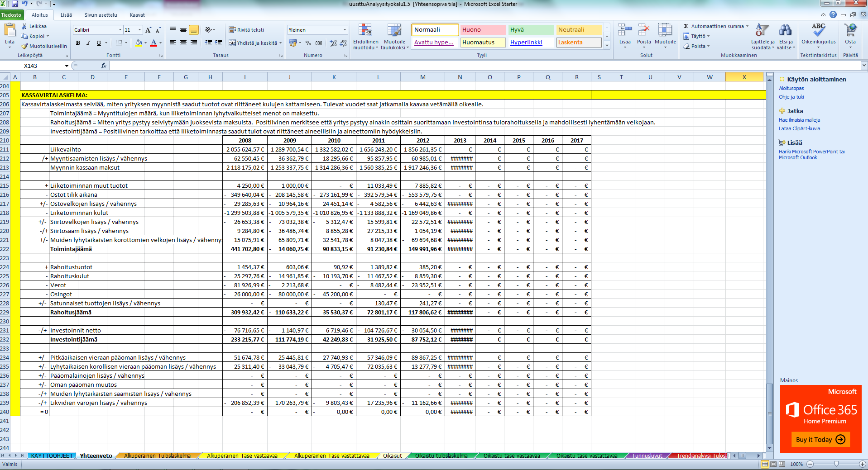Open font color dropdown arrow
This screenshot has height=470, width=868.
pyautogui.click(x=161, y=43)
